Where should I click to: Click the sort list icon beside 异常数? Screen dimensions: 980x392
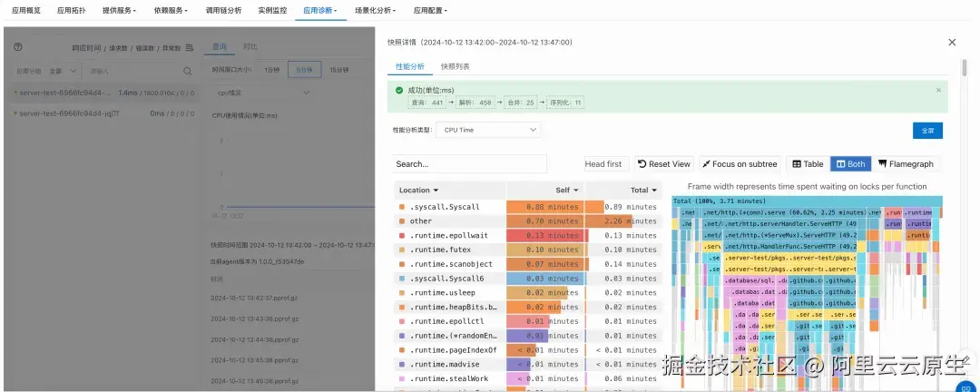tap(190, 47)
